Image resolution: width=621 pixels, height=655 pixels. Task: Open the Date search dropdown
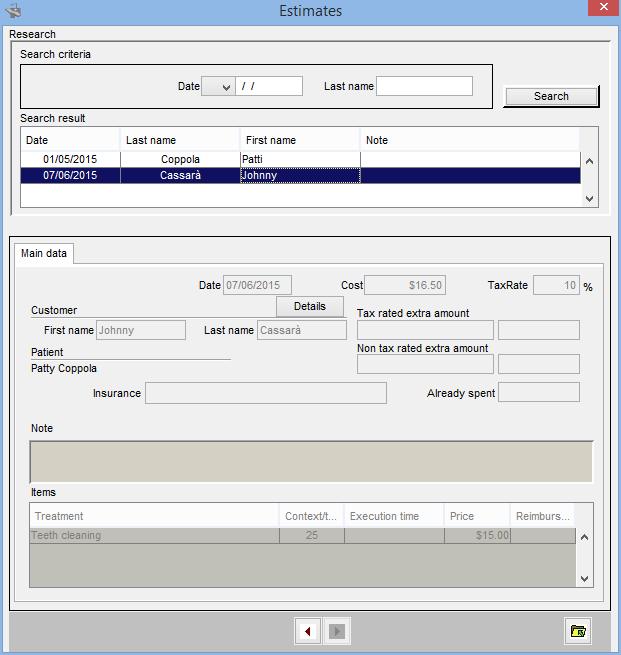(x=217, y=87)
